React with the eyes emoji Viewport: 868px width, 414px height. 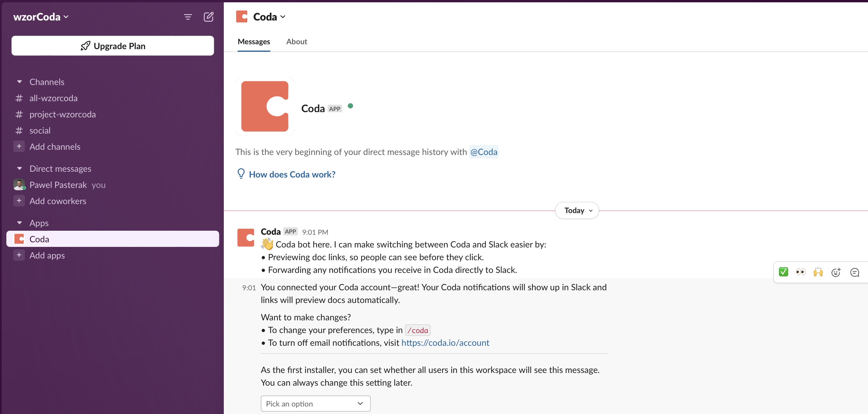point(801,272)
